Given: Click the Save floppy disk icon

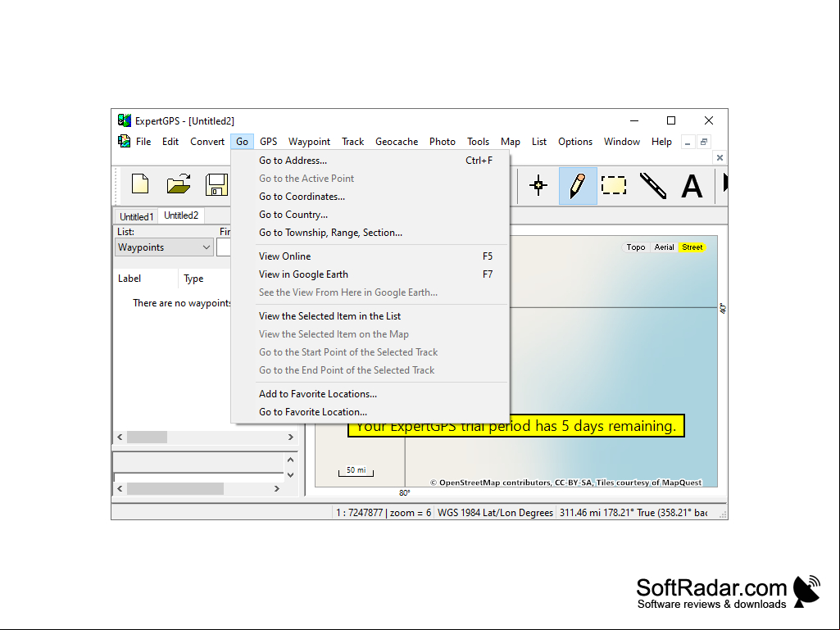Looking at the screenshot, I should (x=216, y=185).
